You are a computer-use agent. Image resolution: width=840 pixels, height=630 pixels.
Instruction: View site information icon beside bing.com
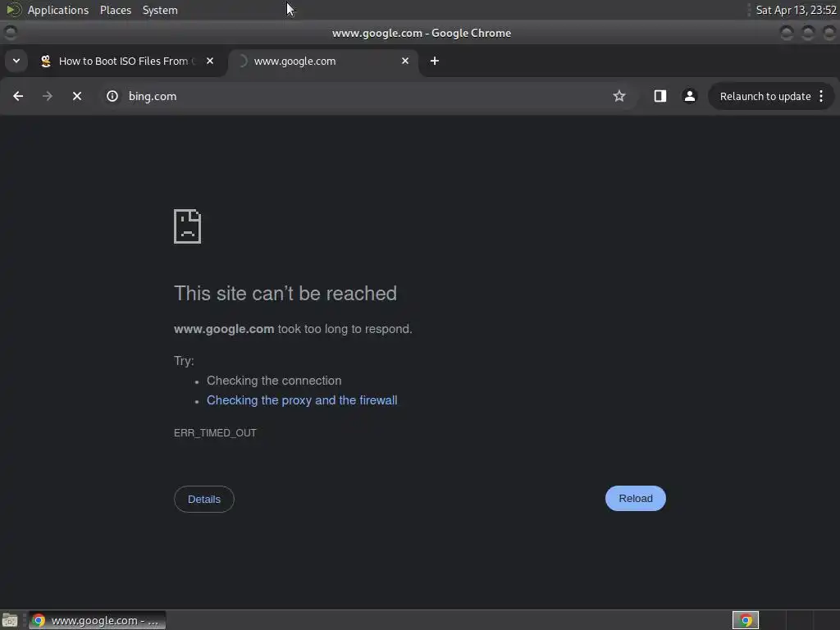[x=112, y=96]
